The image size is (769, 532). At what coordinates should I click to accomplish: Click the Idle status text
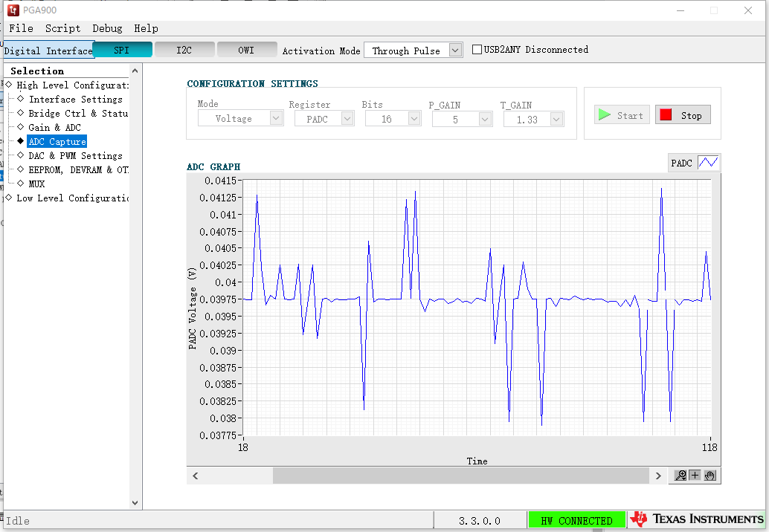pyautogui.click(x=18, y=521)
